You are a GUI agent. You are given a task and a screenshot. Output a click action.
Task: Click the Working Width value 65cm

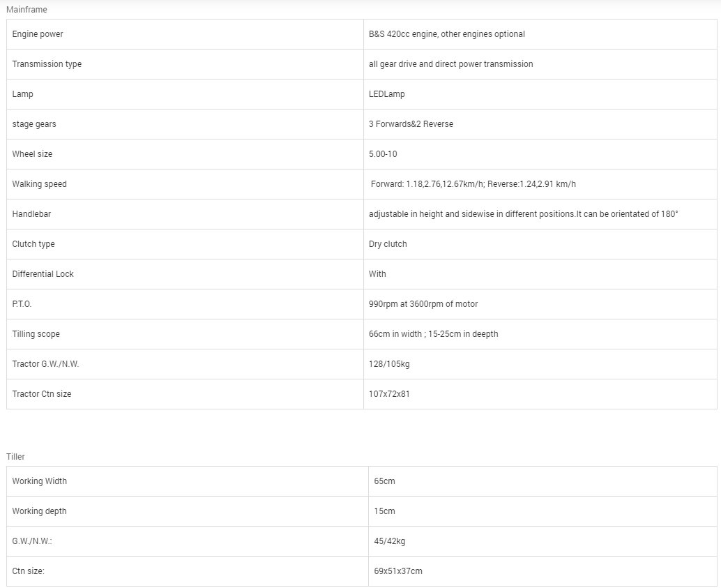coord(384,481)
